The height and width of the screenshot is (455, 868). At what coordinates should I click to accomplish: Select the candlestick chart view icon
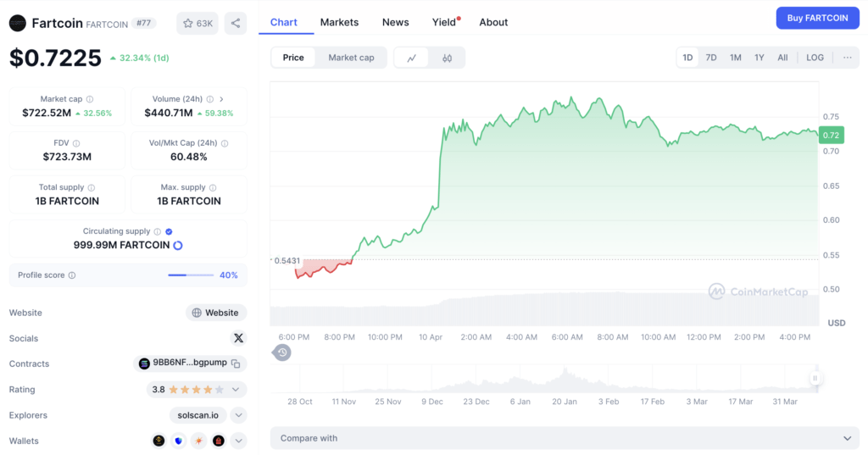[448, 58]
